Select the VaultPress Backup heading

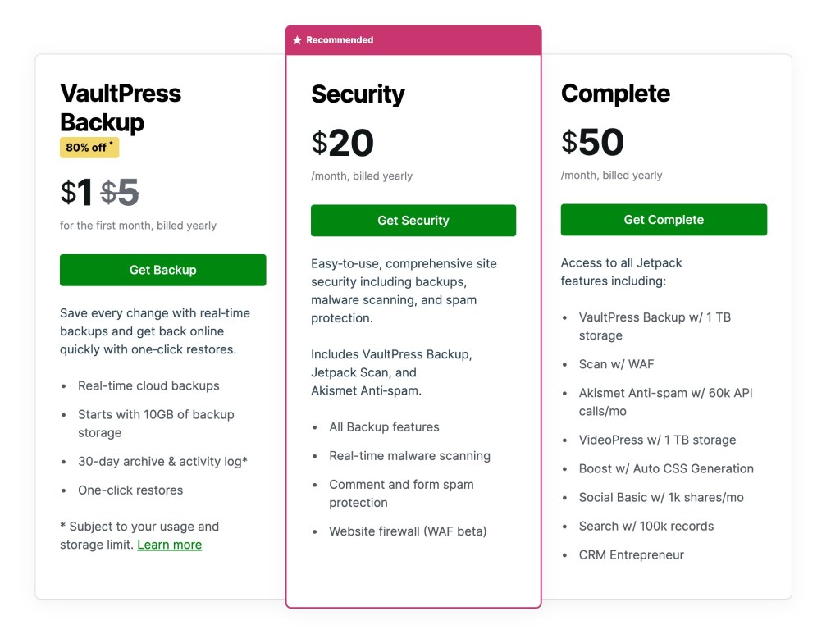(121, 107)
